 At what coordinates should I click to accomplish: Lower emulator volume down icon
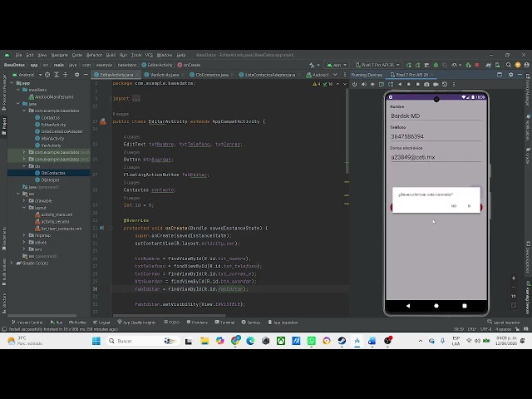point(372,84)
